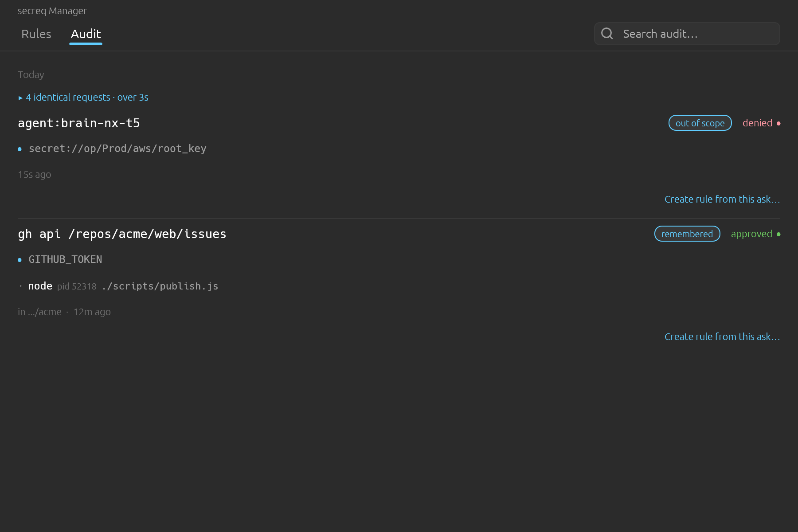798x532 pixels.
Task: Click the ./scripts/publish.js path
Action: tap(160, 286)
